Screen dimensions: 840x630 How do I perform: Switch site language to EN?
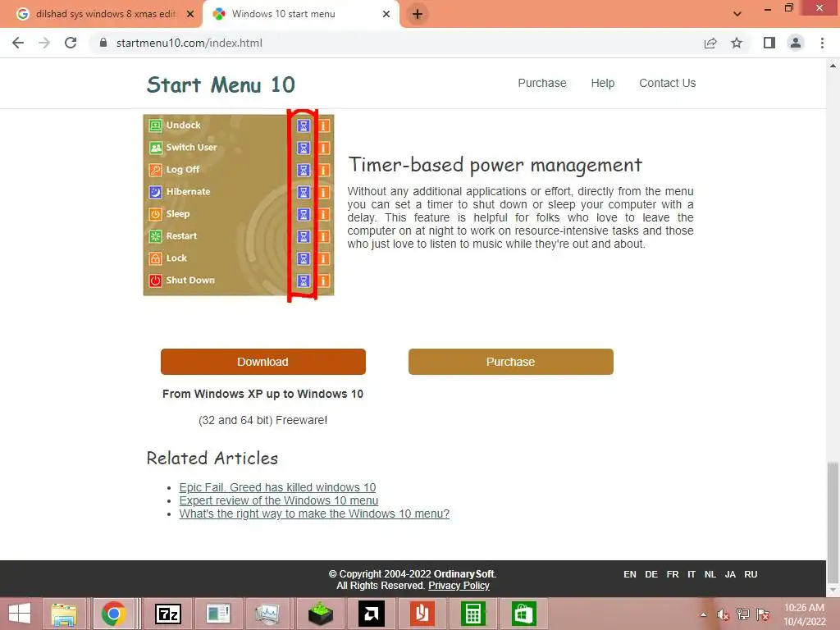click(630, 574)
